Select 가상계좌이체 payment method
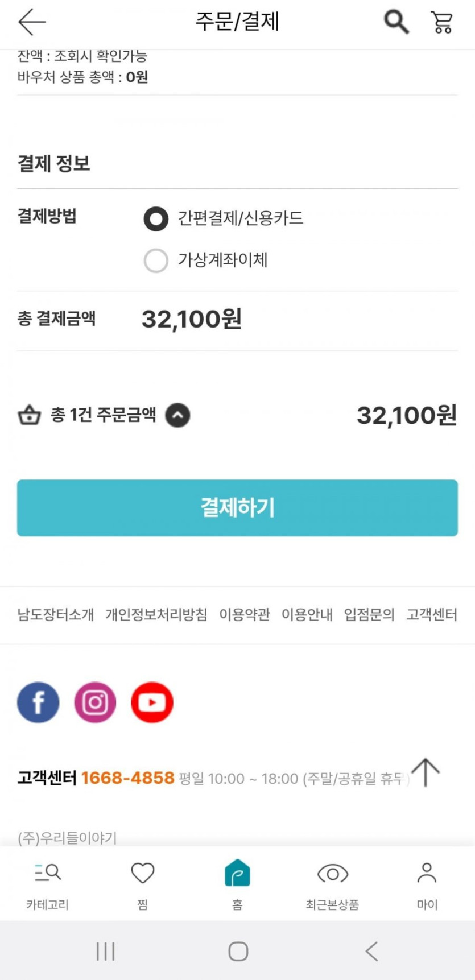475x980 pixels. pos(156,260)
